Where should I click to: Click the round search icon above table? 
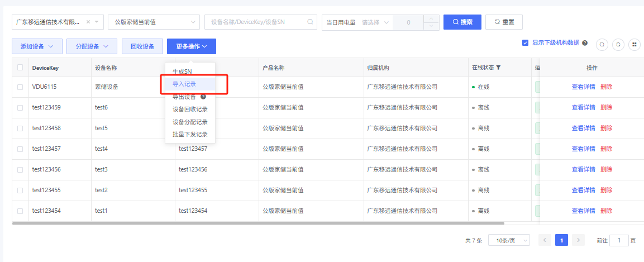pos(602,44)
